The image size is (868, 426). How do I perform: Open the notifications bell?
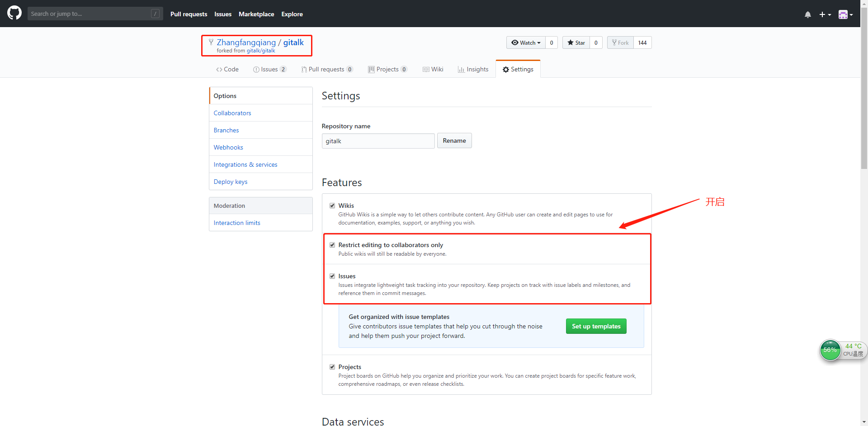click(807, 14)
